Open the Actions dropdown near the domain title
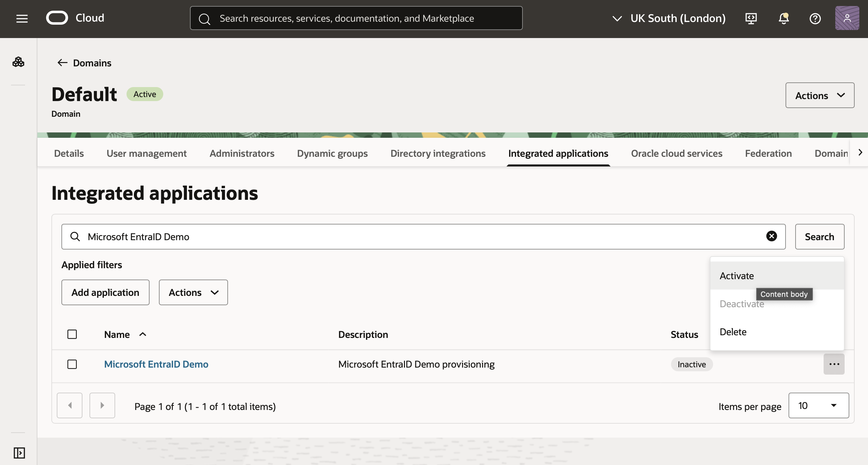This screenshot has width=868, height=465. 820,95
